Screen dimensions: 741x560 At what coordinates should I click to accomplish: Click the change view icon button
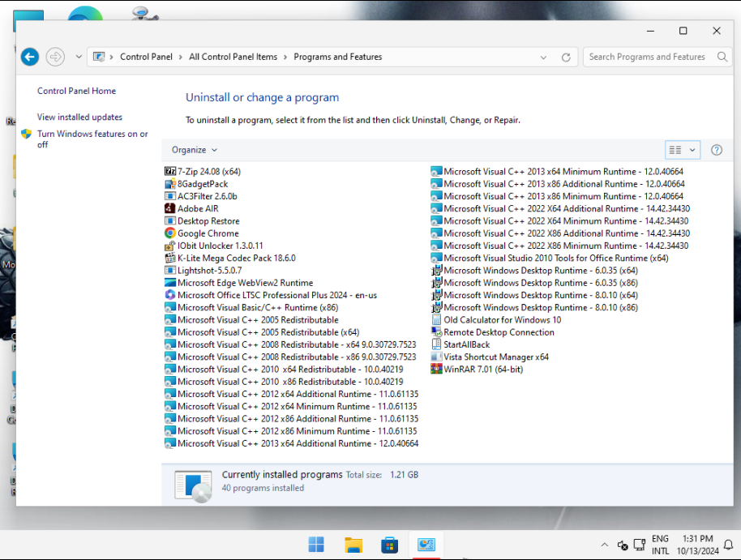(675, 150)
